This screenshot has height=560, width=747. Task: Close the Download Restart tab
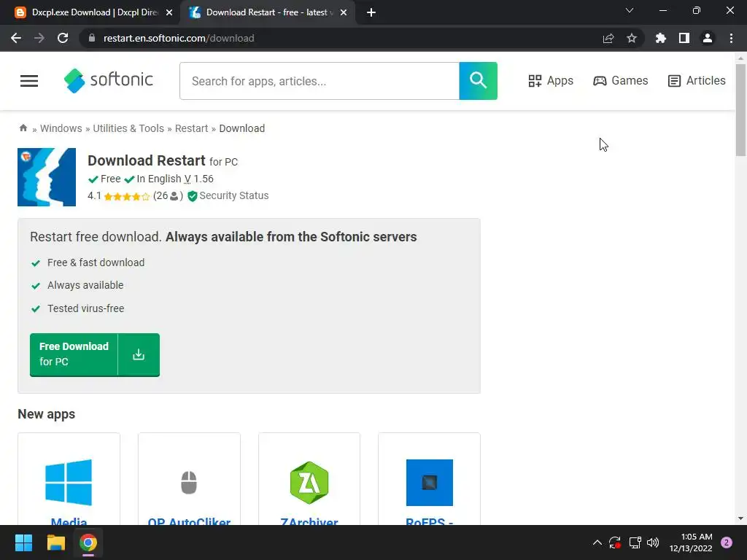point(344,13)
